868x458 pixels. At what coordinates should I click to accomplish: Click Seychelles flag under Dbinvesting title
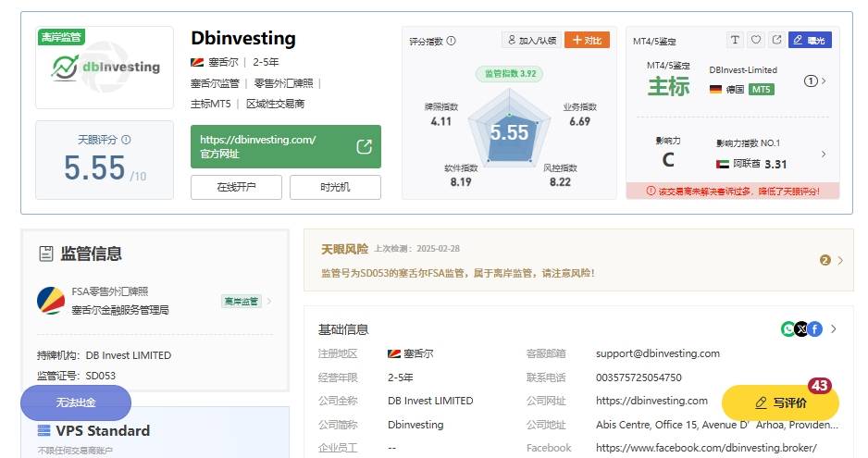coord(197,62)
